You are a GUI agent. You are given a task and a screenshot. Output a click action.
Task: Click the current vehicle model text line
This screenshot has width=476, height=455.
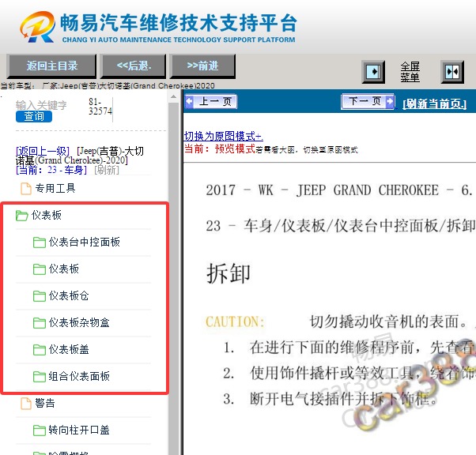(108, 86)
